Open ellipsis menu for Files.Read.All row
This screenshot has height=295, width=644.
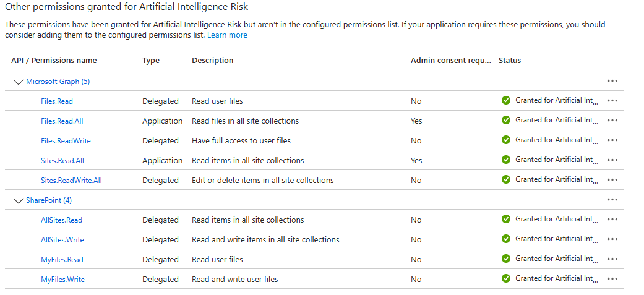coord(612,121)
